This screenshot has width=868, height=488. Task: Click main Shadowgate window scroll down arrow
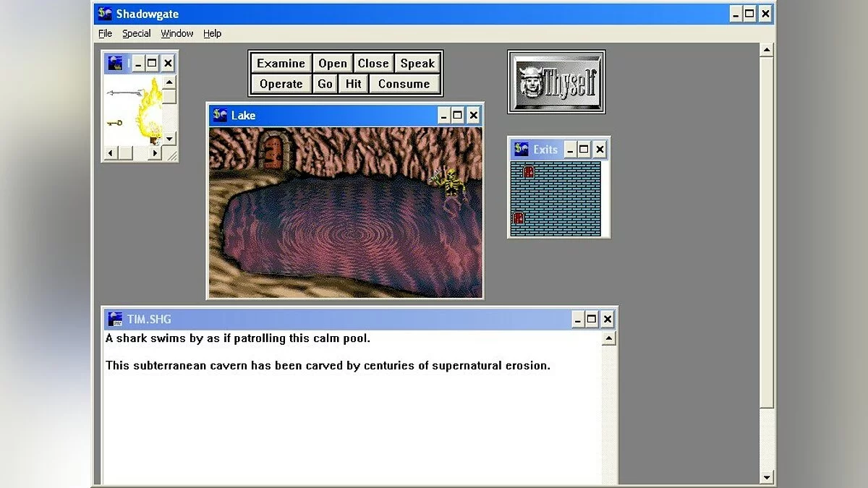click(767, 477)
